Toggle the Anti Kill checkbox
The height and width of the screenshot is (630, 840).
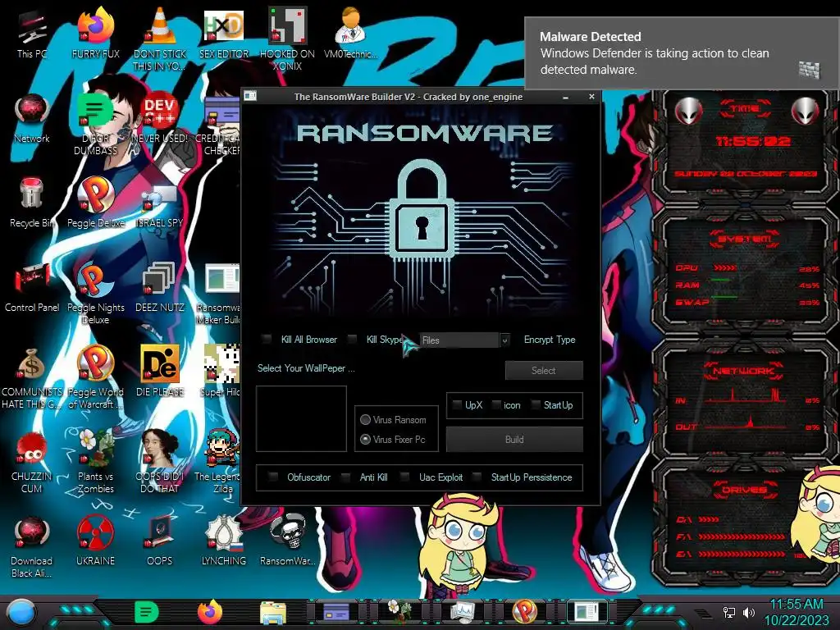[x=346, y=477]
